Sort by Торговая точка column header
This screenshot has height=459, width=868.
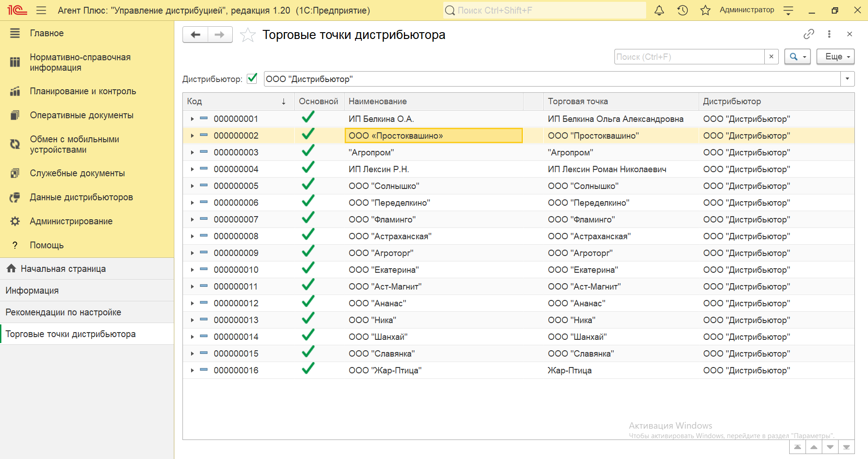[621, 101]
